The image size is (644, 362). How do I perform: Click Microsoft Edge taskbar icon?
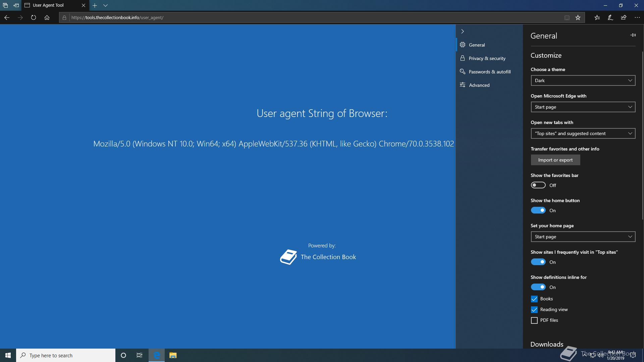click(157, 355)
